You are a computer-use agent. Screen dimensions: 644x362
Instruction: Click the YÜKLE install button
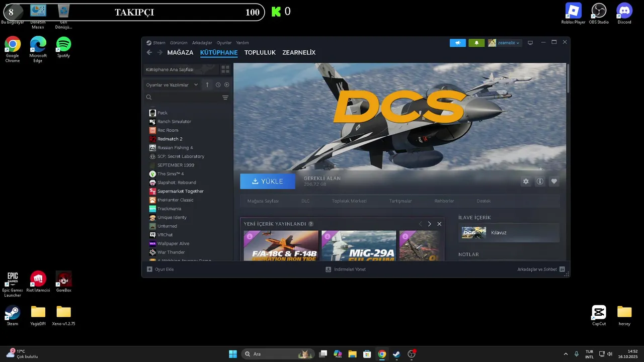[x=268, y=182]
